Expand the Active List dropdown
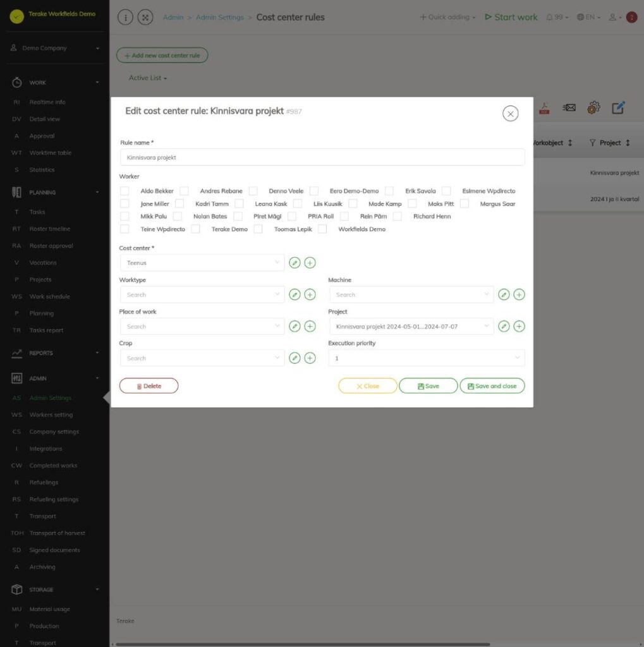The height and width of the screenshot is (647, 644). (147, 78)
